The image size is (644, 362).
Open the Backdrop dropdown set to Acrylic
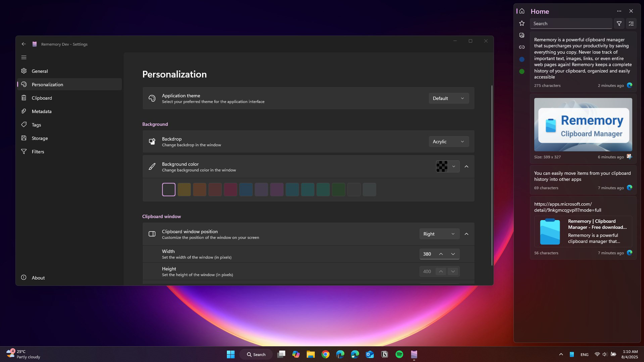pos(448,141)
